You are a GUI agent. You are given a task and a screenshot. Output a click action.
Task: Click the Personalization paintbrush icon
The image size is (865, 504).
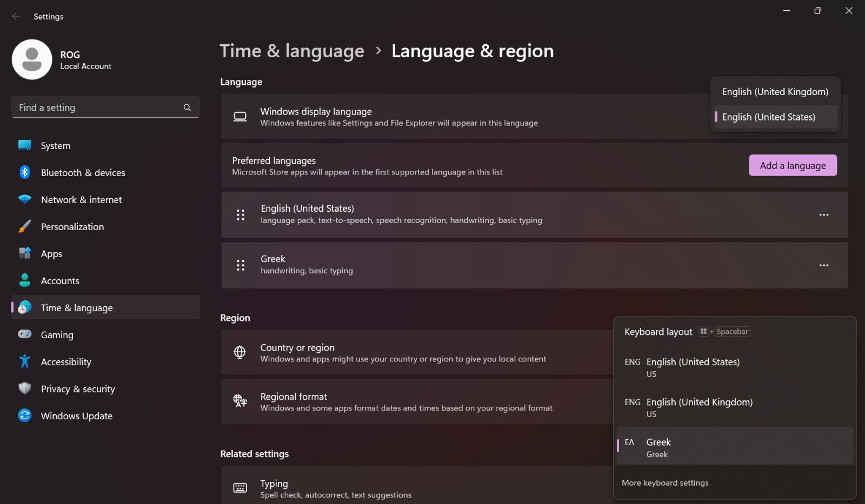coord(25,226)
